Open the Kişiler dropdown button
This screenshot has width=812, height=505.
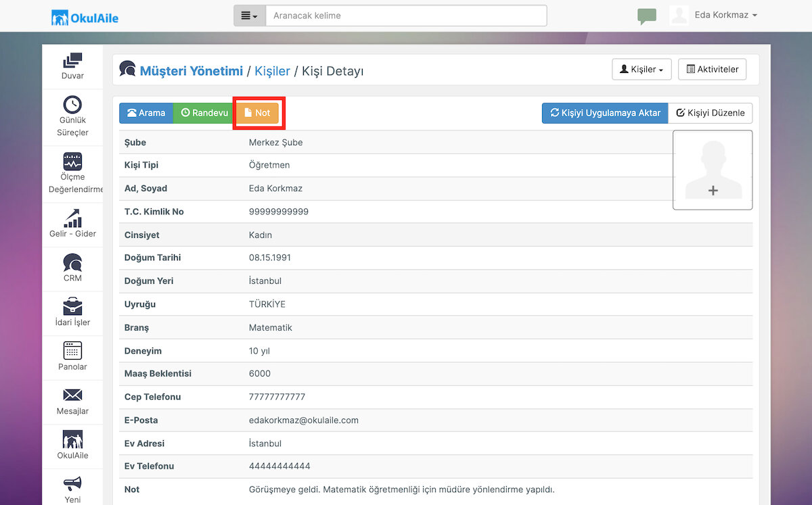pyautogui.click(x=641, y=70)
